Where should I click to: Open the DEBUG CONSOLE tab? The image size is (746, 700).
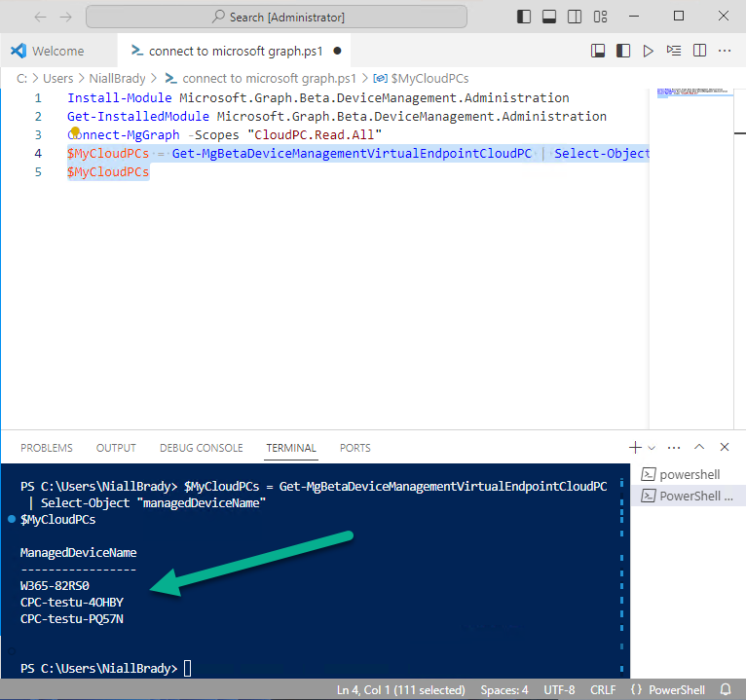pyautogui.click(x=202, y=448)
